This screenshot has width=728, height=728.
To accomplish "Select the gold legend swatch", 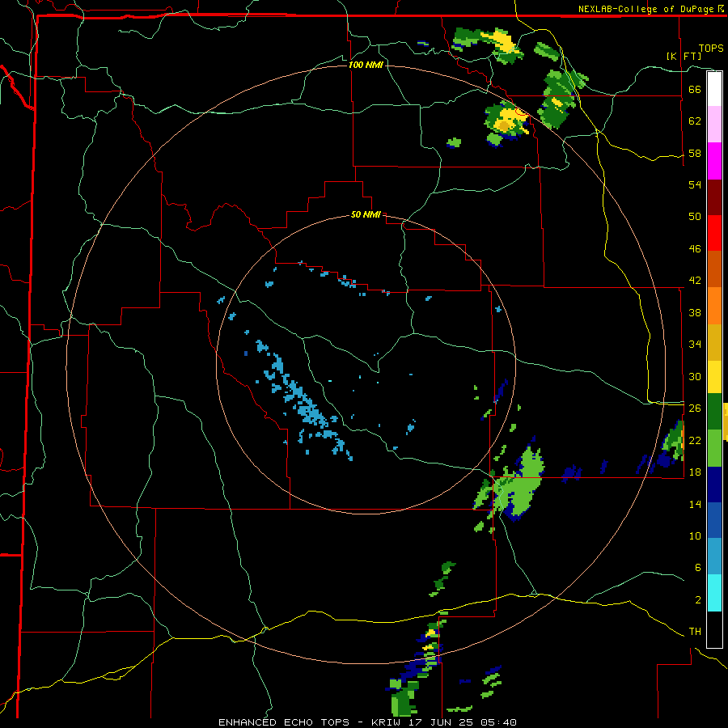I will [x=714, y=341].
